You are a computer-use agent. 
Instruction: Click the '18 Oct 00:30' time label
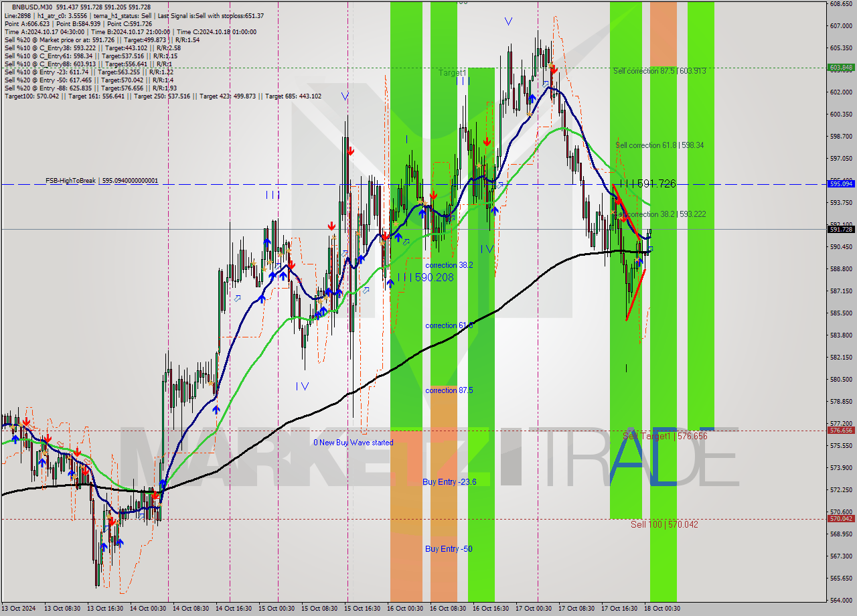click(x=663, y=608)
